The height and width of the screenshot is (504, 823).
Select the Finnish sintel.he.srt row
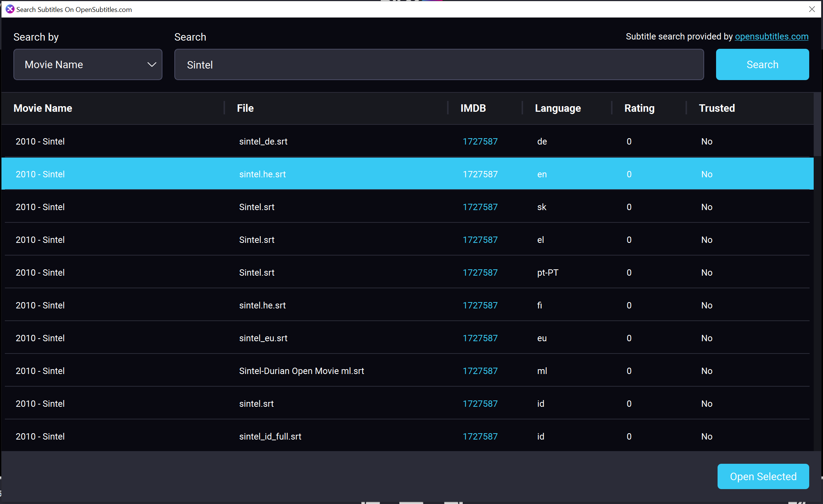262,305
